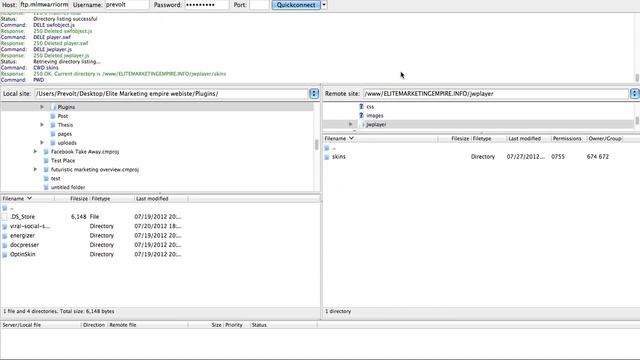
Task: Select the Thesis folder icon
Action: coord(53,125)
